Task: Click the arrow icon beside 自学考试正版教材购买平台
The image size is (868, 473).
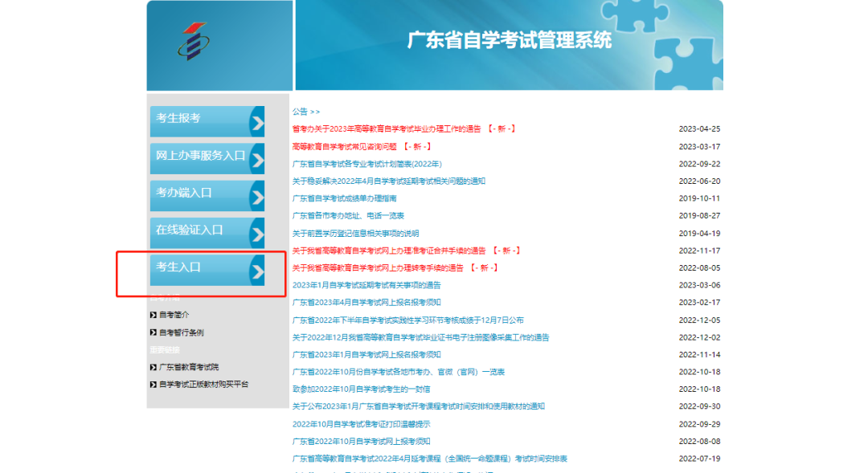Action: (x=153, y=385)
